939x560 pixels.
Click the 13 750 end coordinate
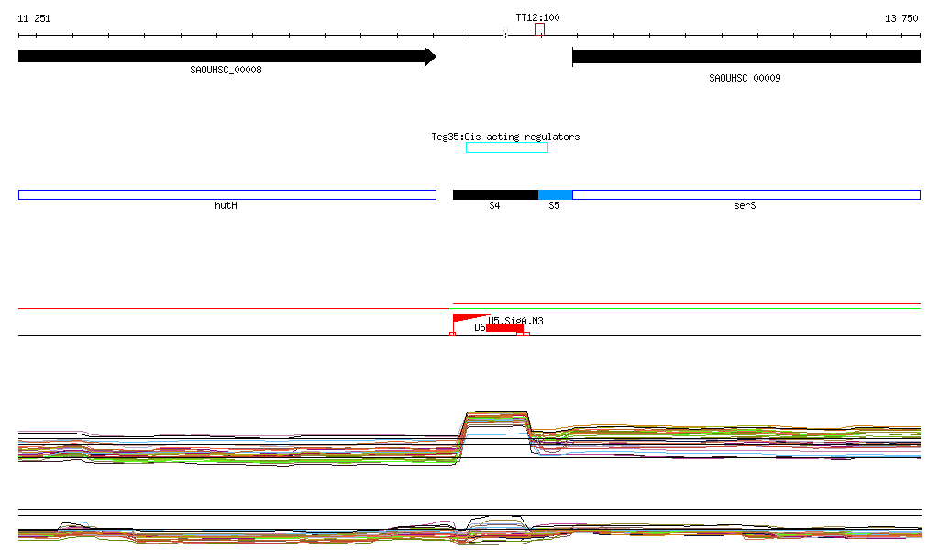[x=901, y=18]
